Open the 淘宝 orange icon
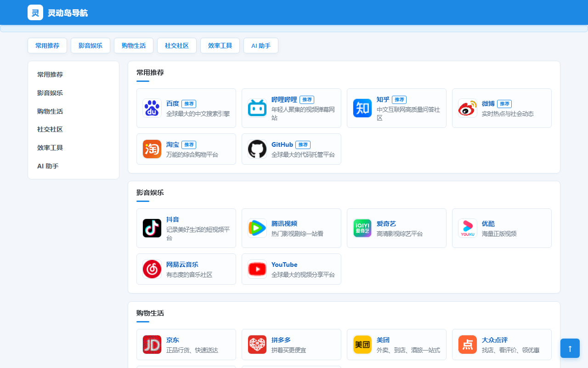This screenshot has width=588, height=368. click(152, 149)
